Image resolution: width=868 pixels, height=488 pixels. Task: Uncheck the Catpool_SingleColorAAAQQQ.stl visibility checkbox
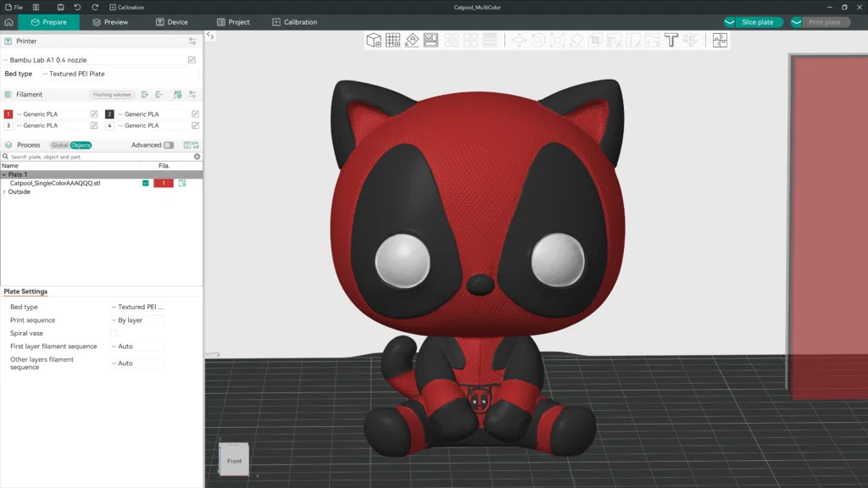146,182
